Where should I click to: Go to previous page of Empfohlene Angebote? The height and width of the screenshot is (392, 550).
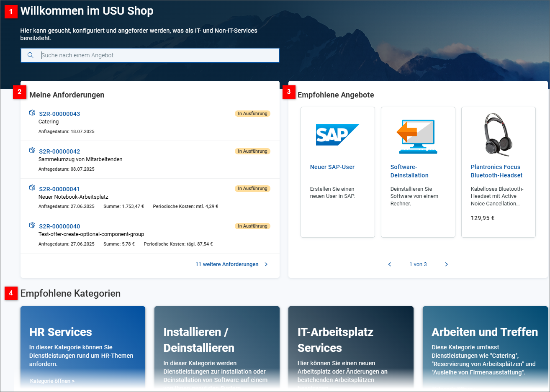point(389,264)
